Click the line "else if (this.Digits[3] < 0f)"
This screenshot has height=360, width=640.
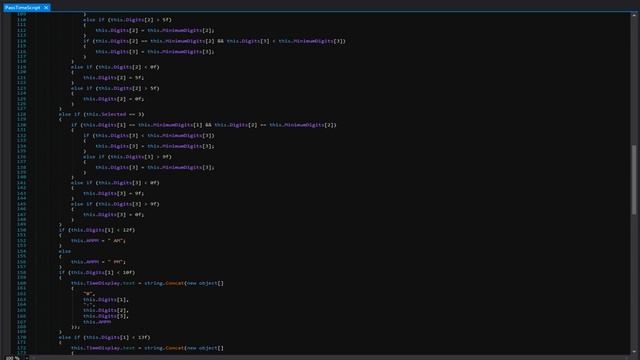[115, 183]
